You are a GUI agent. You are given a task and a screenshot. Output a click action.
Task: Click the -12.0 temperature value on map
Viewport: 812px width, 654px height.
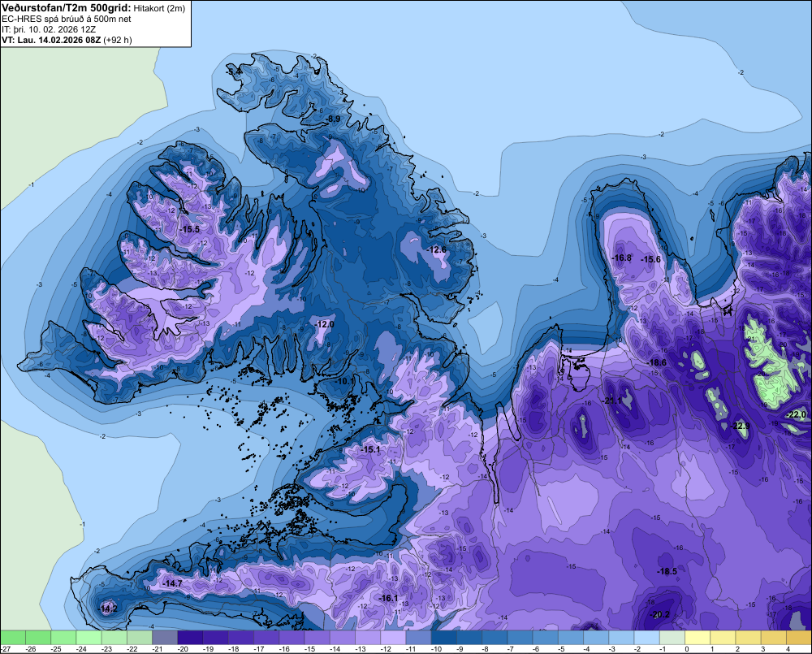(x=325, y=324)
